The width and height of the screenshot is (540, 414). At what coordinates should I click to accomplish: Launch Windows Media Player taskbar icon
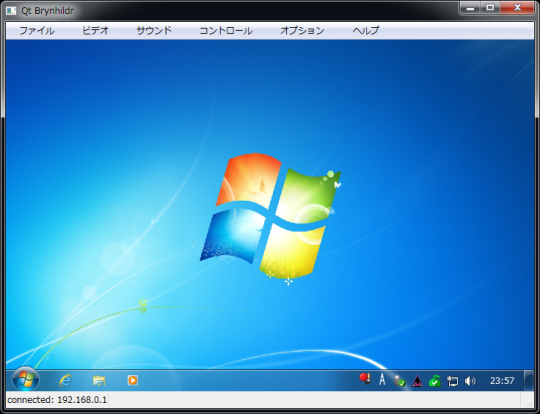[x=133, y=380]
